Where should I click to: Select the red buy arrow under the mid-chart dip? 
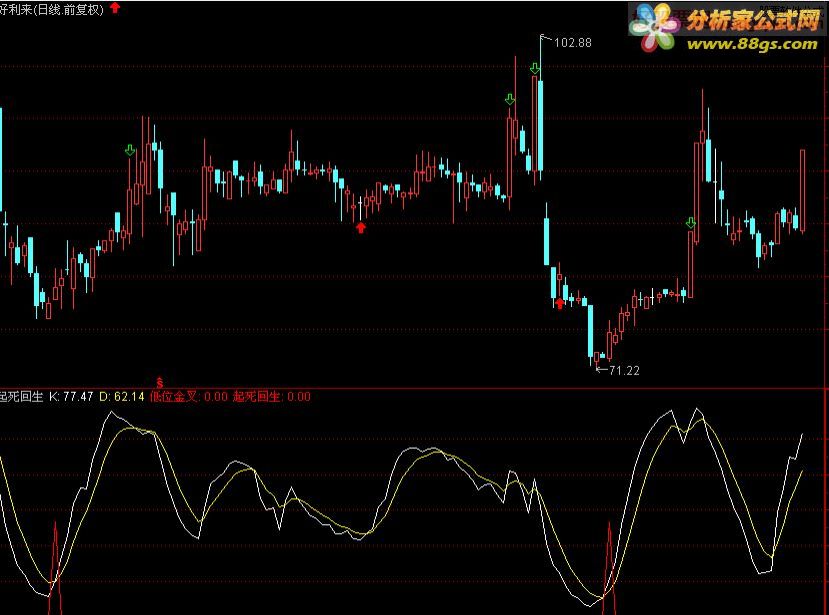pos(361,228)
